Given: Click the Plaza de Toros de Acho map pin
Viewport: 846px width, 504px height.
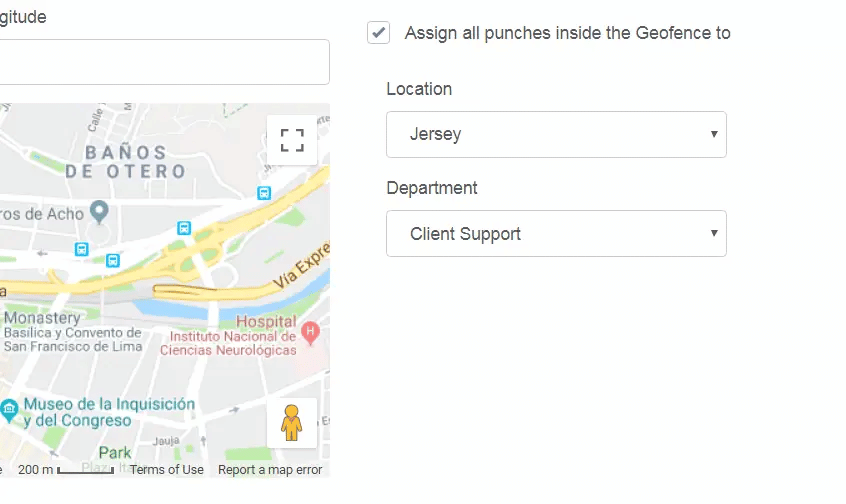Looking at the screenshot, I should click(99, 212).
